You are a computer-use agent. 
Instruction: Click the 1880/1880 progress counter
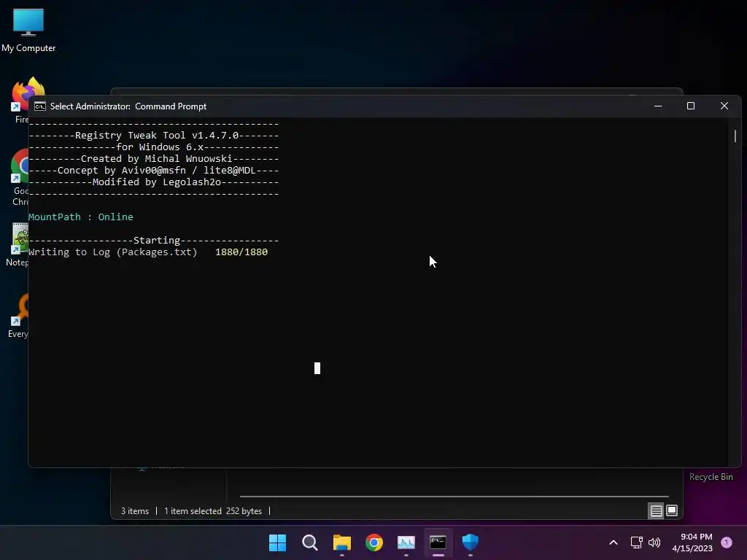click(x=241, y=252)
